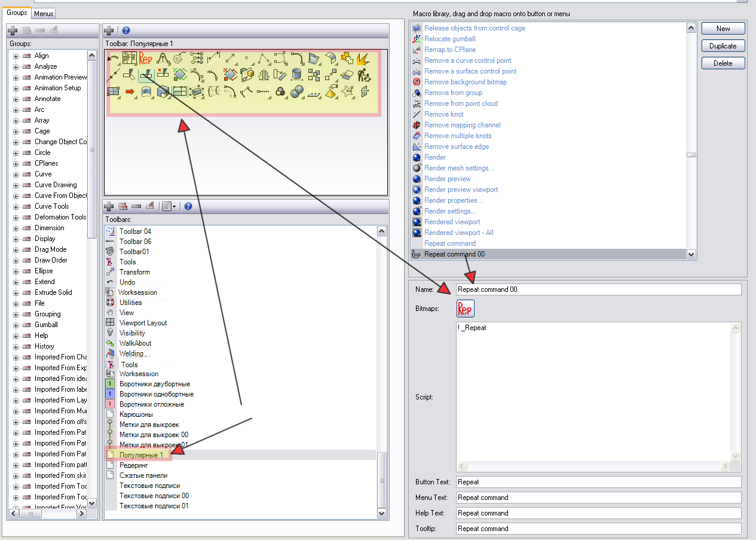The image size is (756, 540).
Task: Click into the Name input field
Action: 598,289
